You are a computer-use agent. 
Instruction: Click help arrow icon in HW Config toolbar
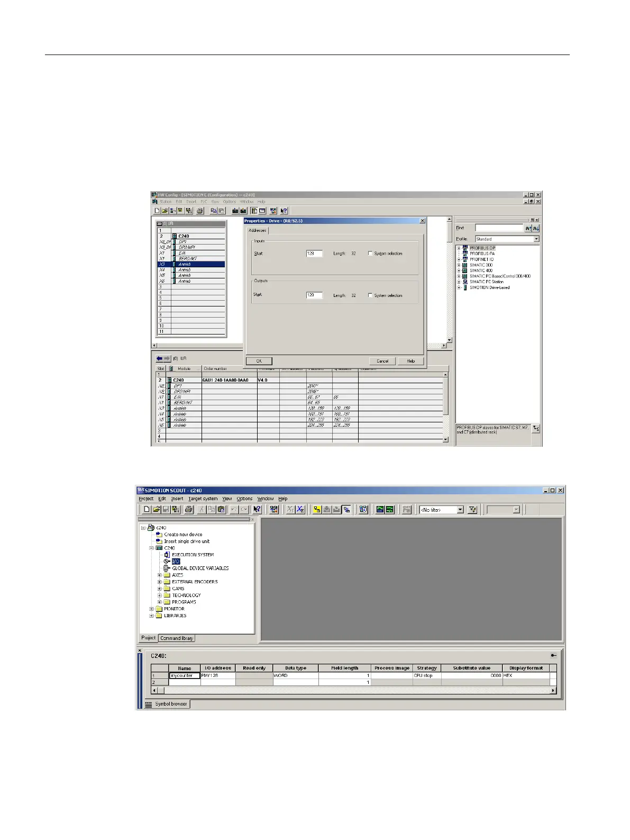pyautogui.click(x=284, y=211)
